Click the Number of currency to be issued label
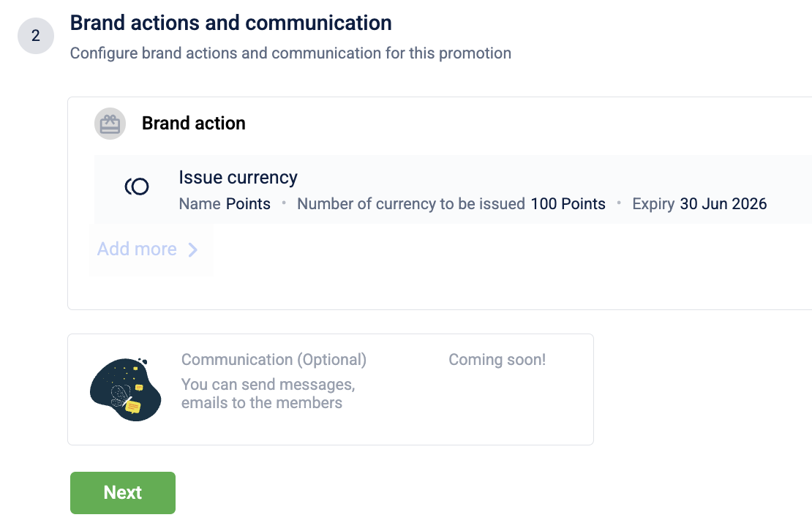 (x=411, y=204)
